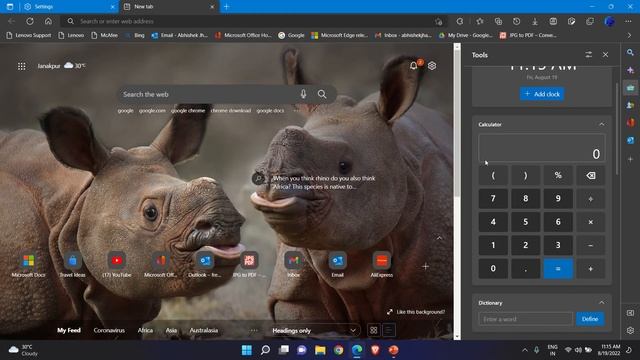Open the Headings only layout dropdown
640x360 pixels.
click(x=314, y=331)
